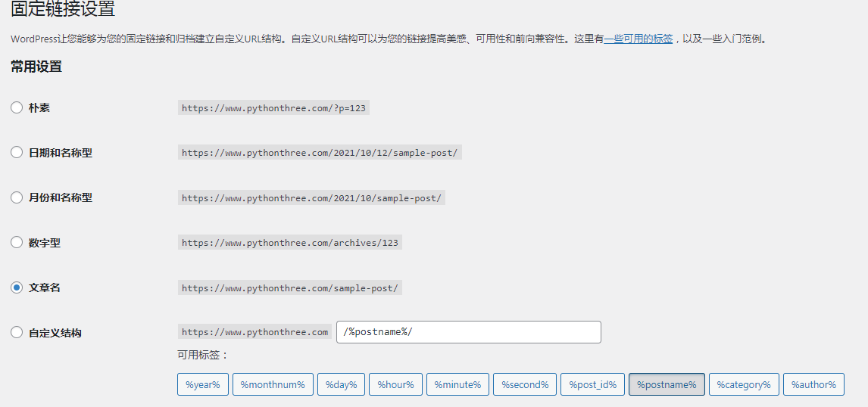
Task: Choose the 数字型 permalink option
Action: click(17, 242)
